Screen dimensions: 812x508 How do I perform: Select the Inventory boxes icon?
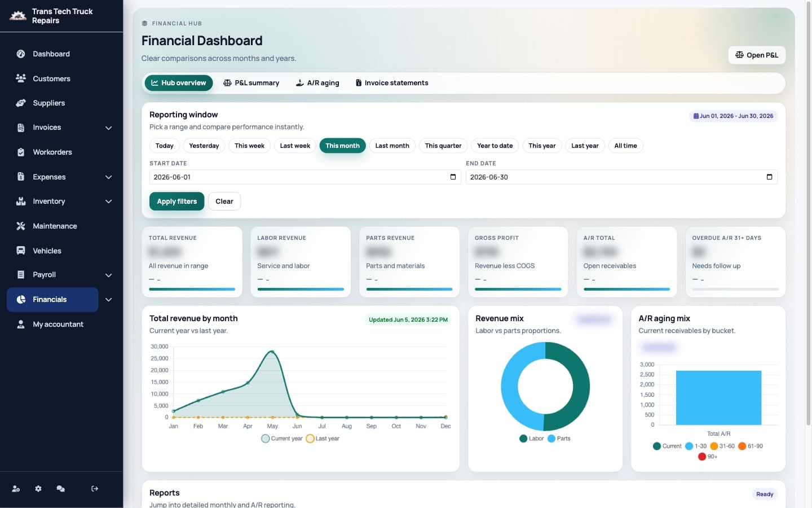21,202
